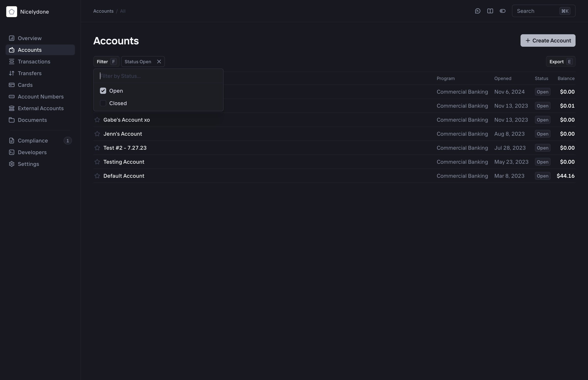Go to Overview in sidebar
The image size is (588, 380).
pyautogui.click(x=40, y=38)
